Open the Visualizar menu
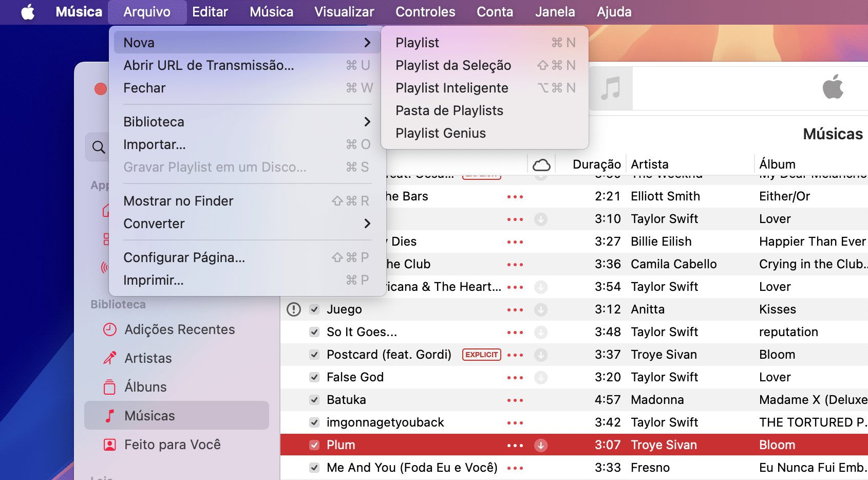The height and width of the screenshot is (480, 868). pos(344,12)
